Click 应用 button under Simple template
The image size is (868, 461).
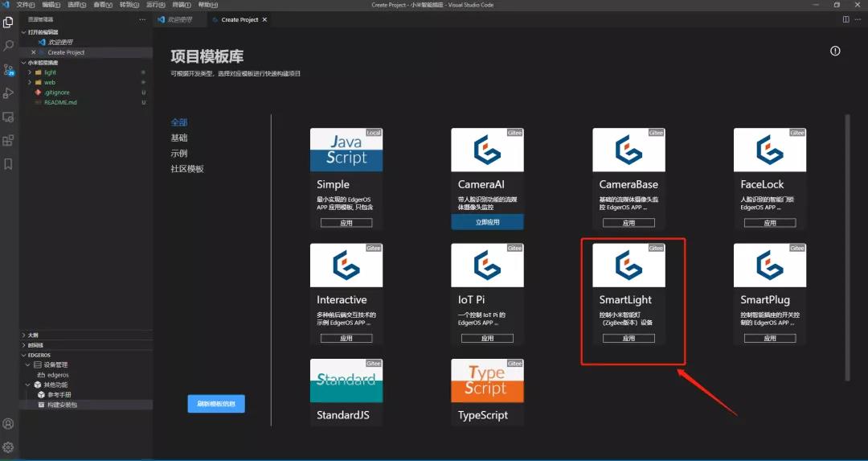(x=346, y=223)
